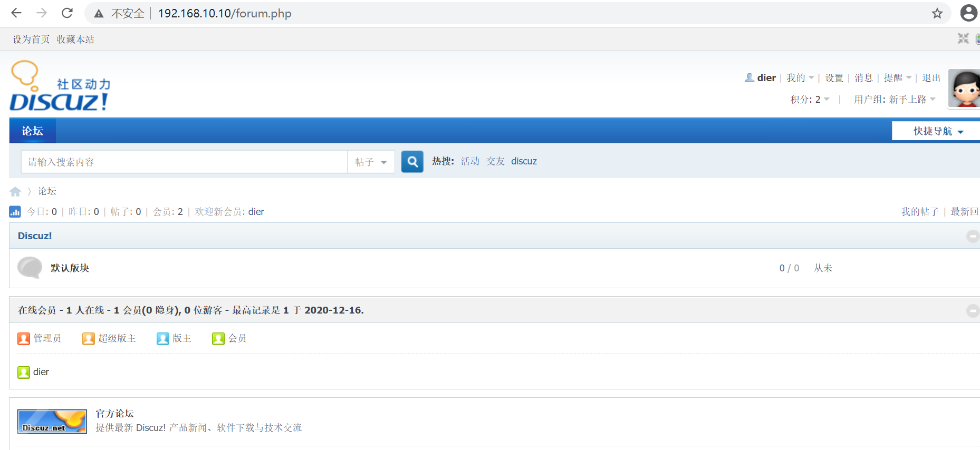The height and width of the screenshot is (450, 980).
Task: Open the dier username link in header
Action: (766, 78)
